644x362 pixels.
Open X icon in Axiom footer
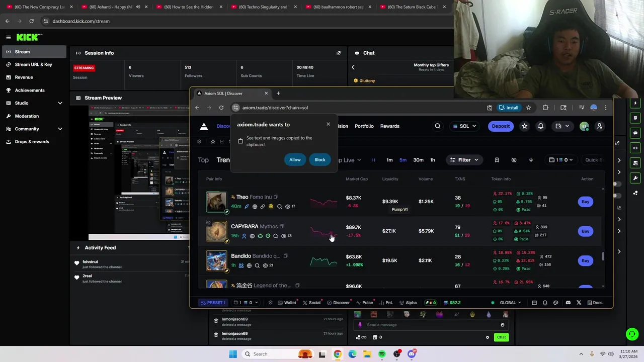(x=579, y=303)
